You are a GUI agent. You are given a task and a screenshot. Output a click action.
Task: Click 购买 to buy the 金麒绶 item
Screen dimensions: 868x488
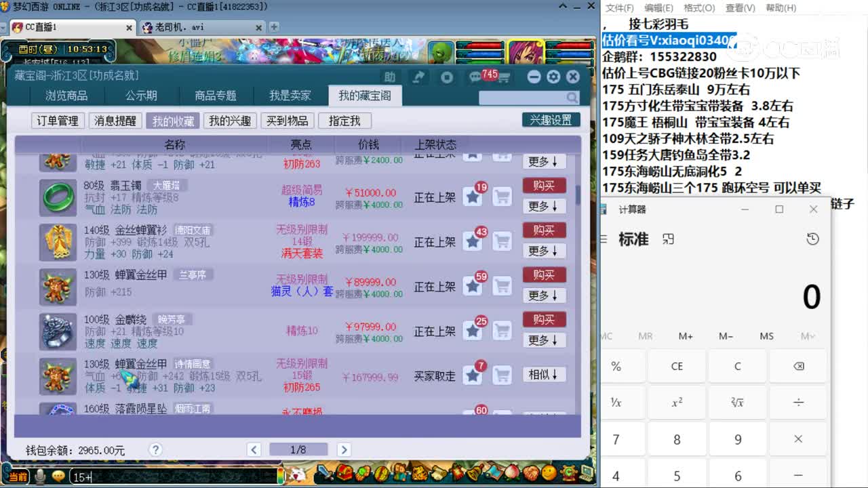[x=545, y=319]
